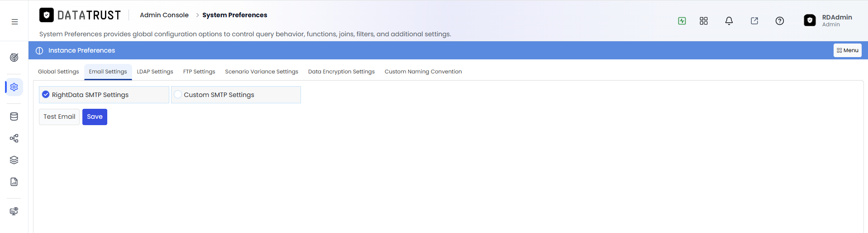Switch to Global Settings tab
The width and height of the screenshot is (868, 233).
pyautogui.click(x=58, y=72)
